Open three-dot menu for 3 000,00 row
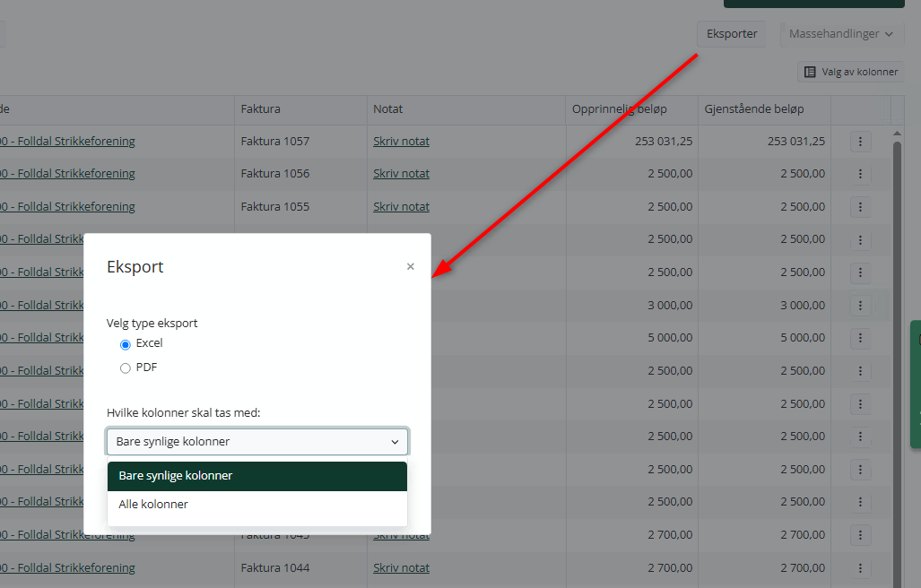 (861, 305)
